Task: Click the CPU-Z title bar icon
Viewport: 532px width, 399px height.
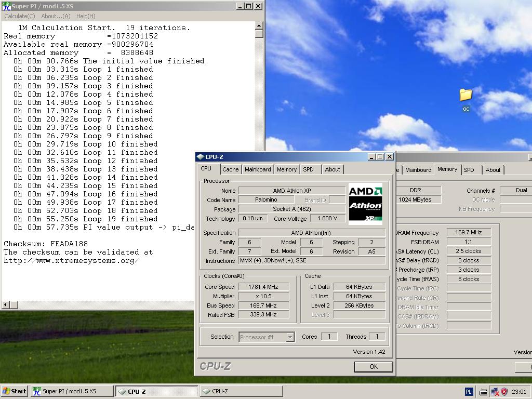Action: [200, 157]
